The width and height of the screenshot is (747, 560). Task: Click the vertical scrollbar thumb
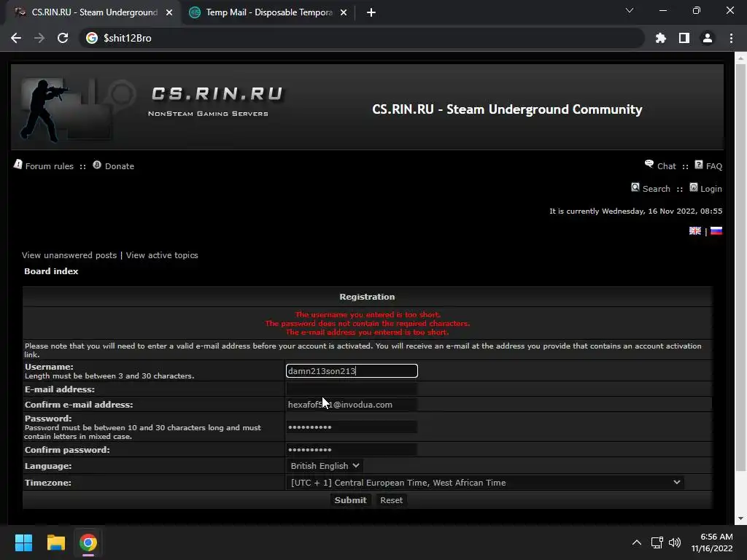[740, 267]
